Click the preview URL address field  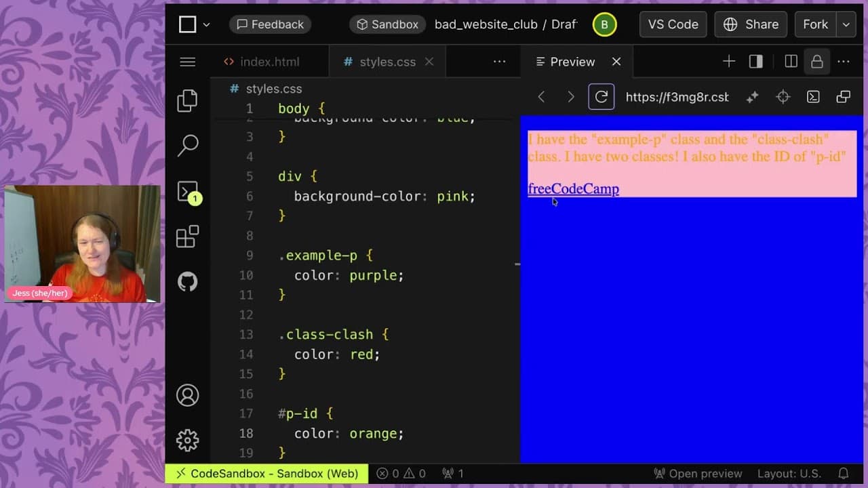677,97
